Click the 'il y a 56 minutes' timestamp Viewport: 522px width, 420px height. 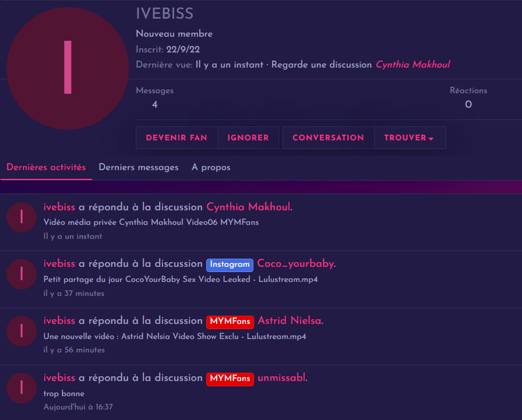74,350
